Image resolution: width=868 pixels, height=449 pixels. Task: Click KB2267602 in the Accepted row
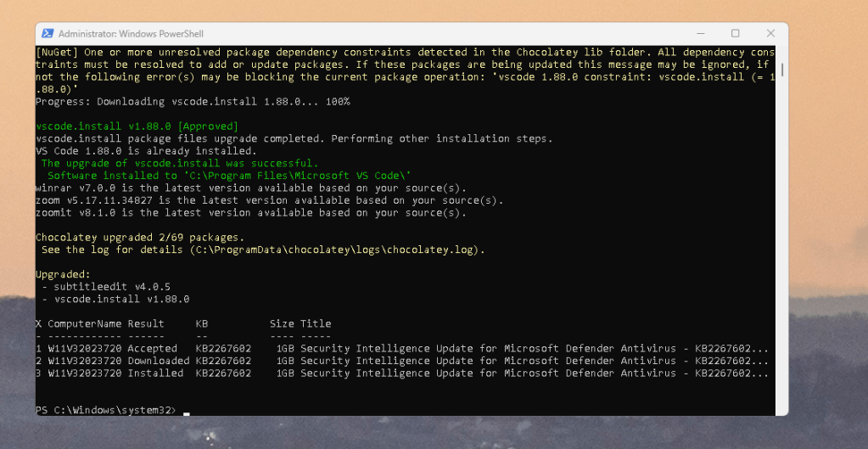pos(223,349)
